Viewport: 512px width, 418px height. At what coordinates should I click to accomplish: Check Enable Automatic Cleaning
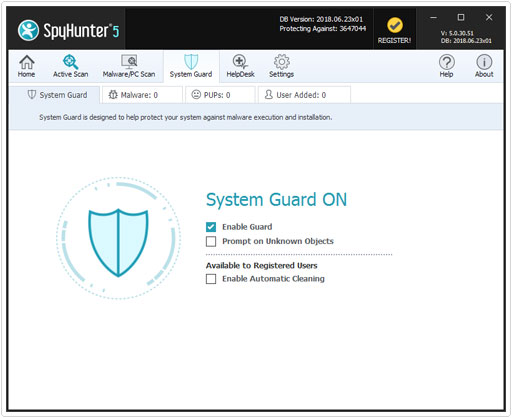click(x=211, y=279)
